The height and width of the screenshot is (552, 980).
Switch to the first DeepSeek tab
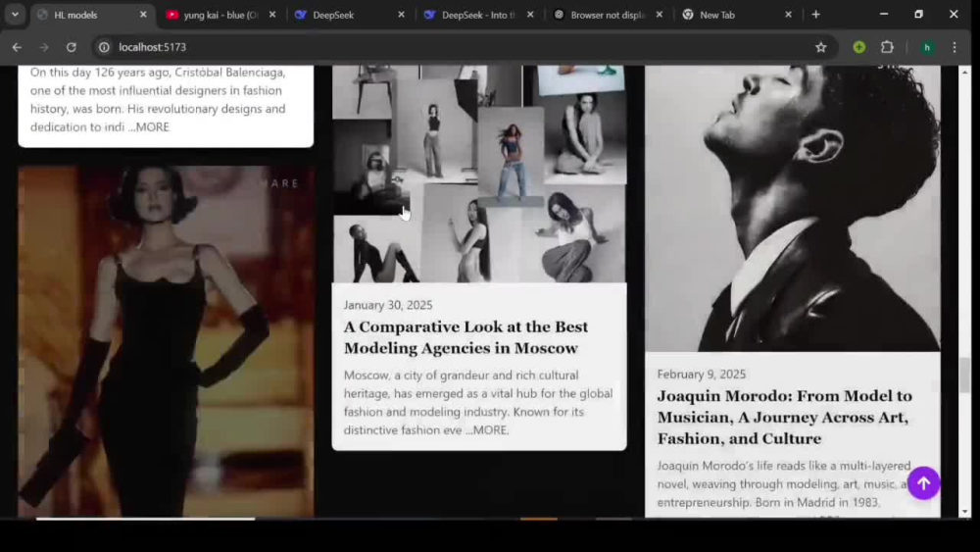click(x=350, y=15)
